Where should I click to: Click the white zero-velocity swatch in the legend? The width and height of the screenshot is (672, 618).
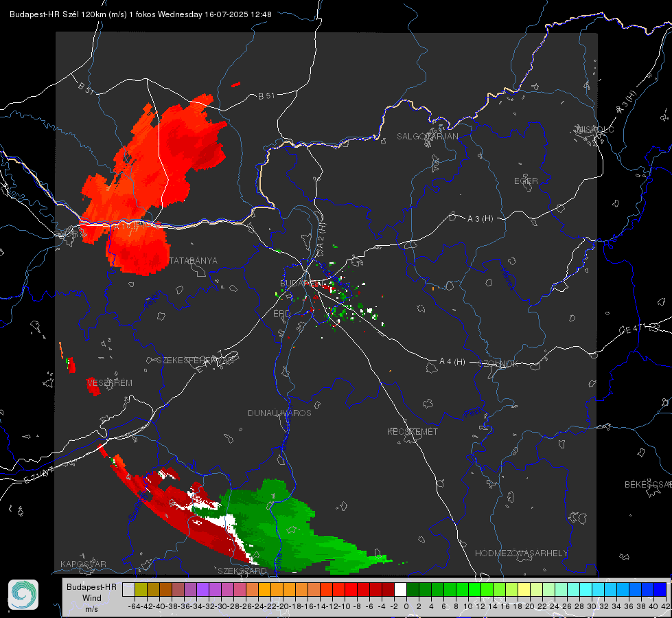pos(400,589)
